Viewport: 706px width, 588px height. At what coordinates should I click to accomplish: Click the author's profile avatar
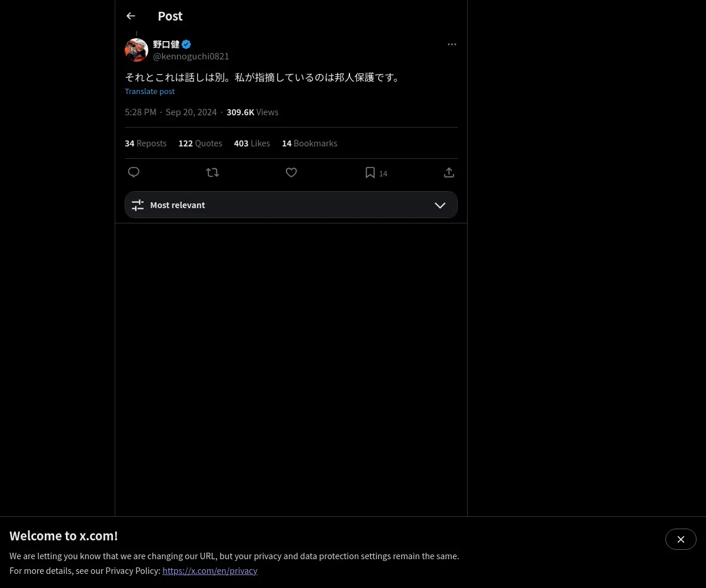point(136,50)
